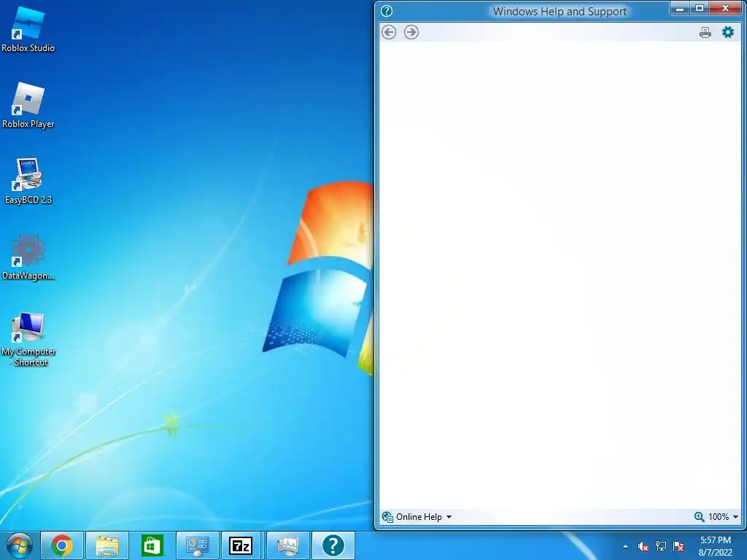Go forward in Help and Support
Image resolution: width=747 pixels, height=560 pixels.
click(x=411, y=32)
